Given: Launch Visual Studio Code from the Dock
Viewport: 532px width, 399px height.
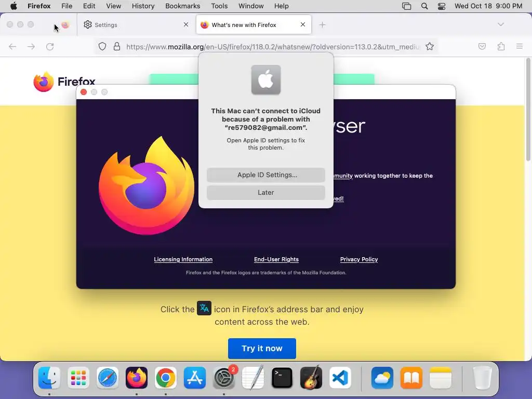Looking at the screenshot, I should (340, 378).
